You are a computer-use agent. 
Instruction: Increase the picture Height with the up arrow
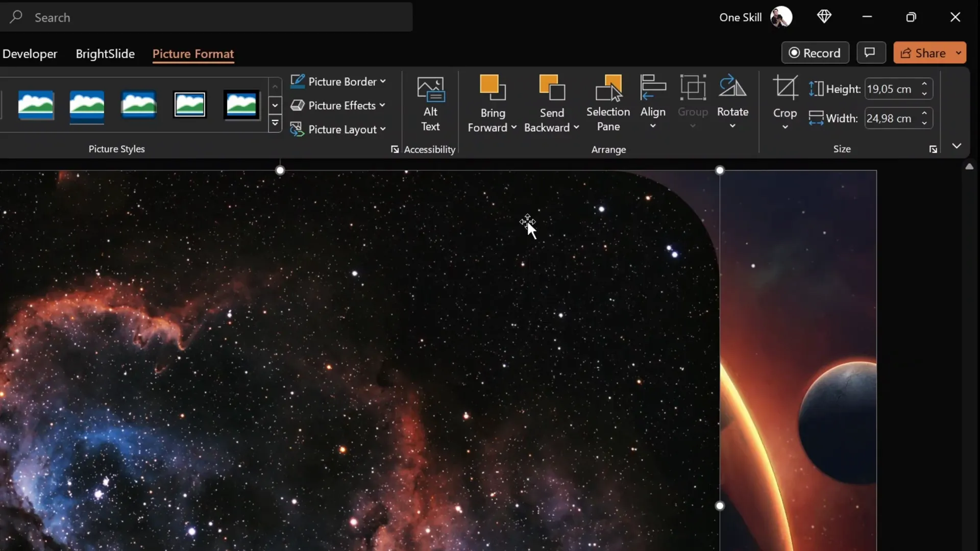point(924,84)
